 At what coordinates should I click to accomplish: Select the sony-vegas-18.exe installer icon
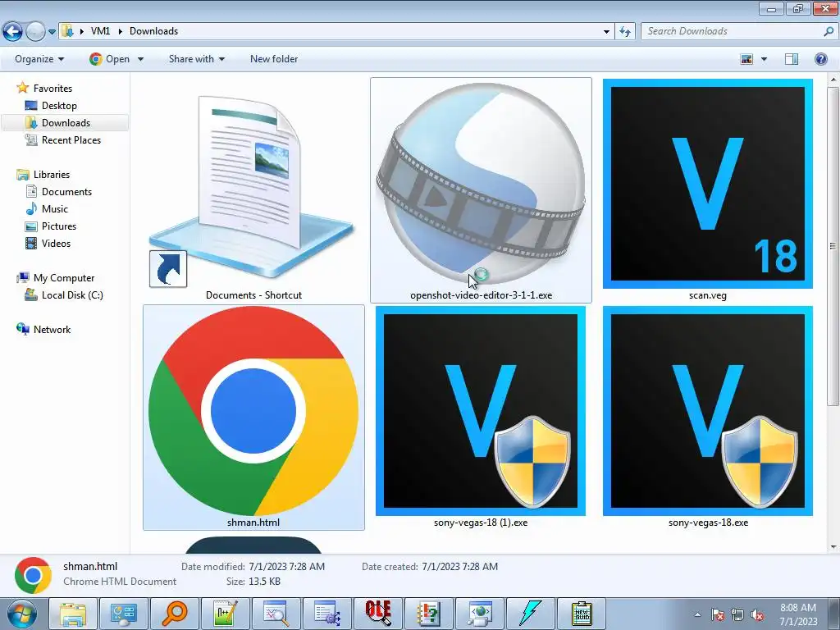708,411
